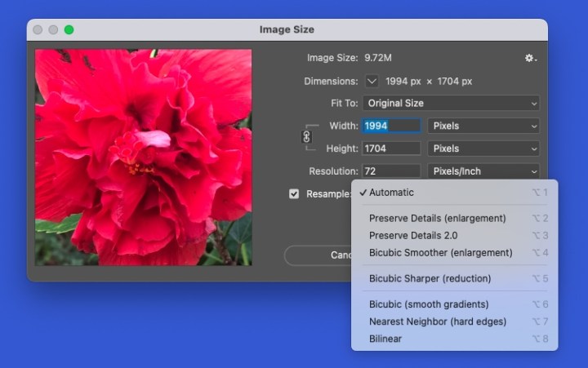This screenshot has height=368, width=588.
Task: Select Automatic resample option
Action: point(391,193)
